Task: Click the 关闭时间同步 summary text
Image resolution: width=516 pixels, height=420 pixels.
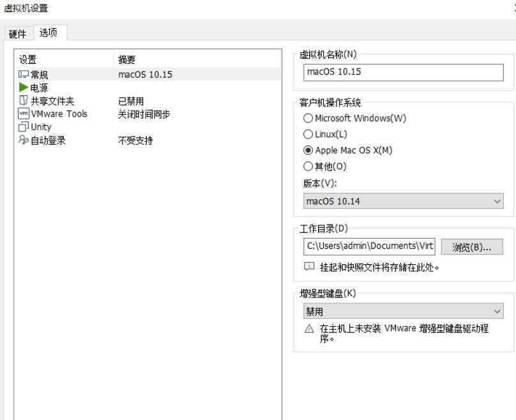Action: coord(144,114)
